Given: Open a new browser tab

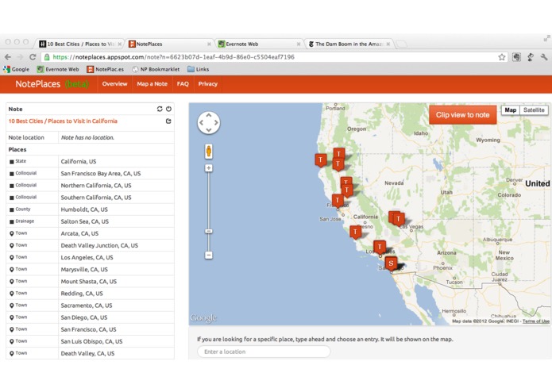Looking at the screenshot, I should click(x=401, y=44).
